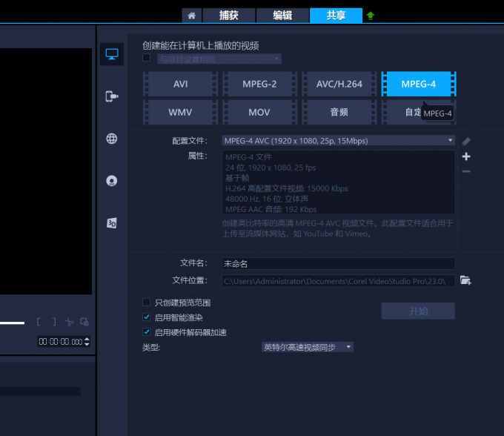This screenshot has width=504, height=436.
Task: Choose the AVC/H.264 format button
Action: click(x=339, y=84)
